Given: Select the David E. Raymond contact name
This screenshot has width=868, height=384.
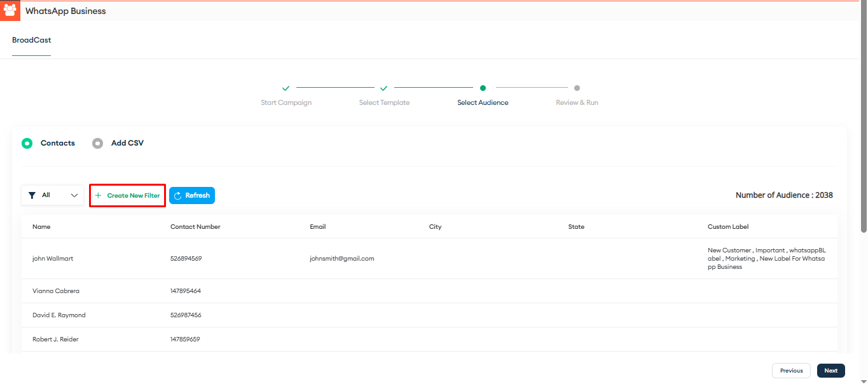Looking at the screenshot, I should tap(59, 315).
